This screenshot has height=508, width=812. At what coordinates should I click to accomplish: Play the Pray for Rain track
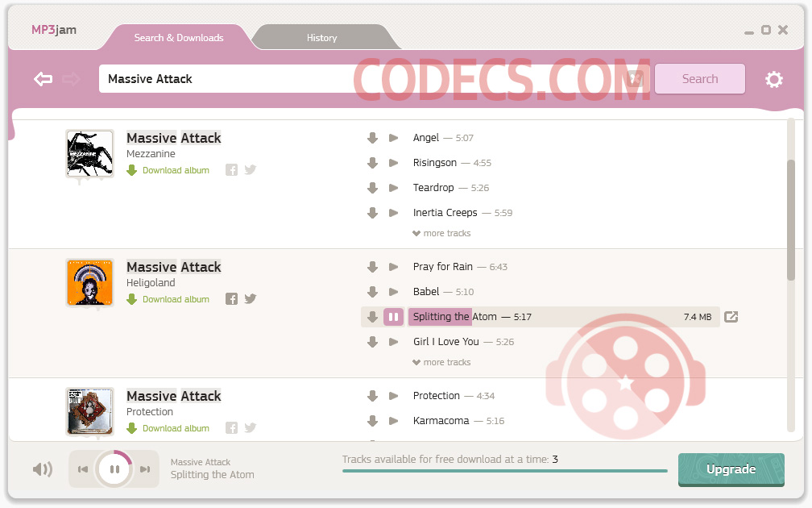pos(394,267)
